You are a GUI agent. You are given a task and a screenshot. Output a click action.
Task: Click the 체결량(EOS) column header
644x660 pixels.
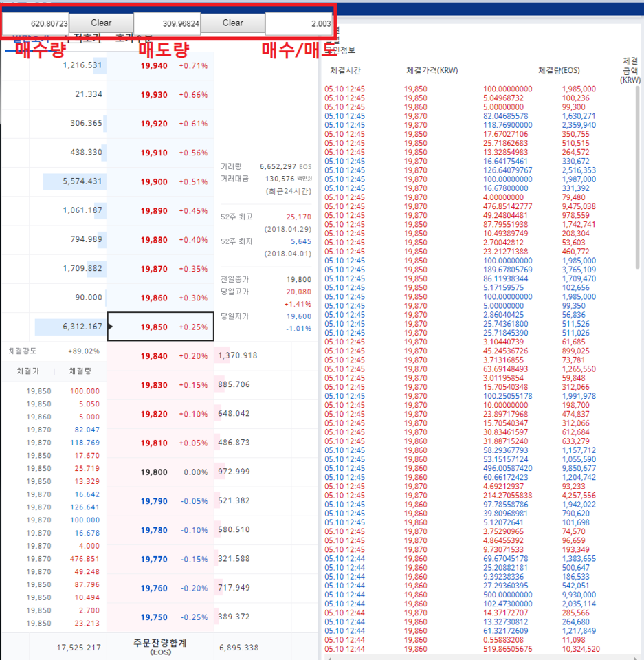click(x=559, y=71)
